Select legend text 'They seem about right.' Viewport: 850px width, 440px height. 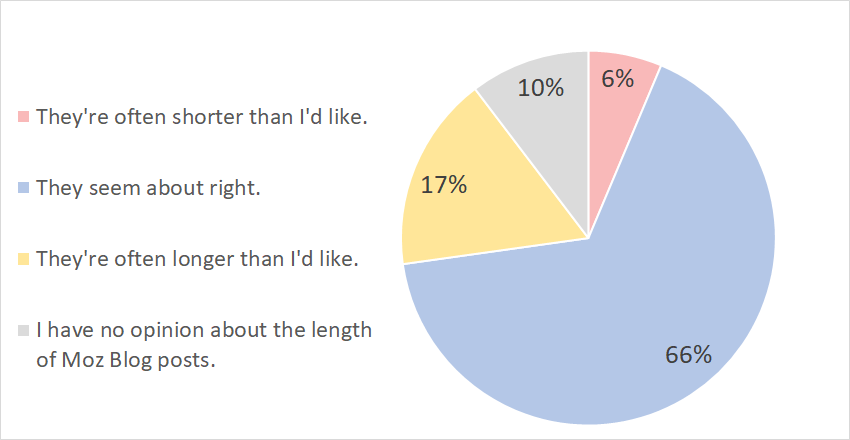tap(148, 187)
